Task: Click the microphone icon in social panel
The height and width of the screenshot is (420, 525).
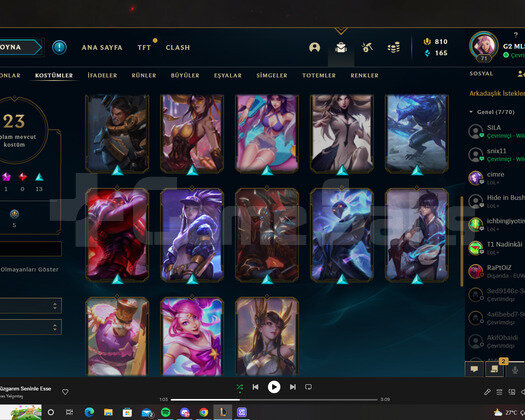Action: pyautogui.click(x=515, y=370)
